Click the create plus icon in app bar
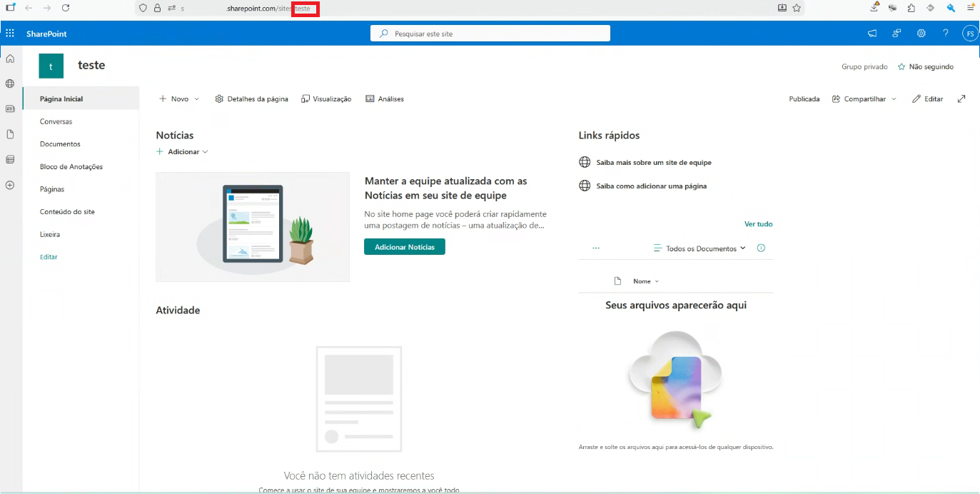 click(x=10, y=185)
